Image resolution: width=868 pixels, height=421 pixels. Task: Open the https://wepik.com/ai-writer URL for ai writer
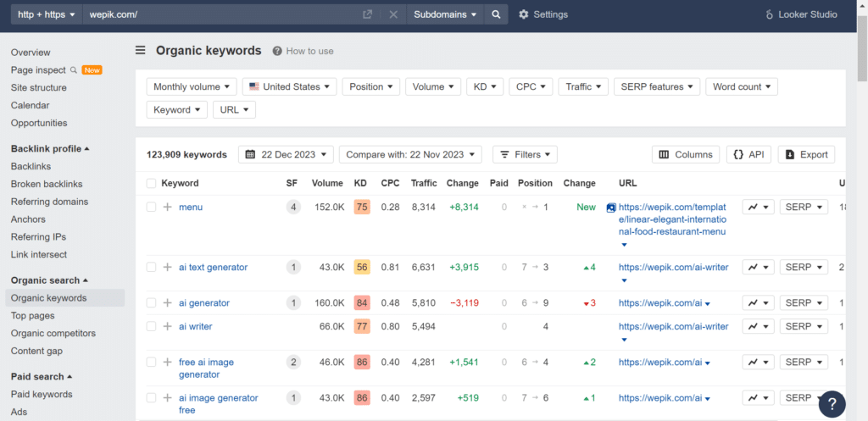click(x=674, y=326)
